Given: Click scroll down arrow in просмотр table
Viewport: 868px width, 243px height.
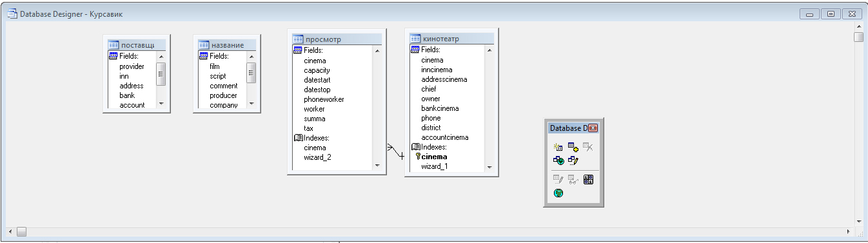Looking at the screenshot, I should 377,166.
